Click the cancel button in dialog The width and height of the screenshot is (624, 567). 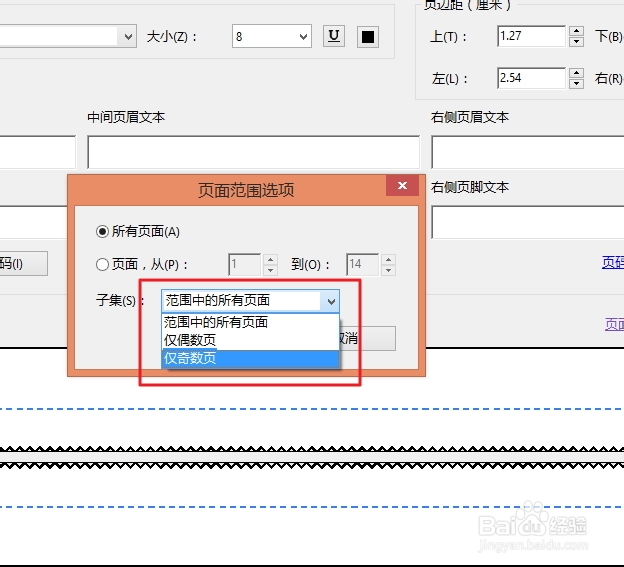point(368,339)
